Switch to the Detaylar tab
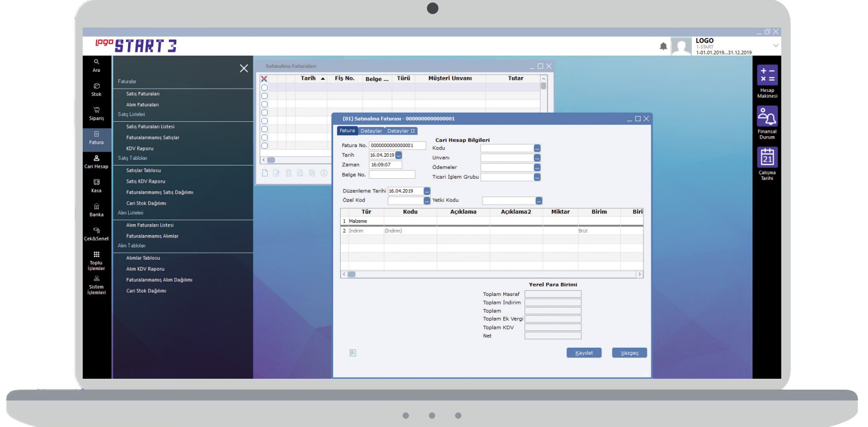This screenshot has width=868, height=427. coord(371,131)
